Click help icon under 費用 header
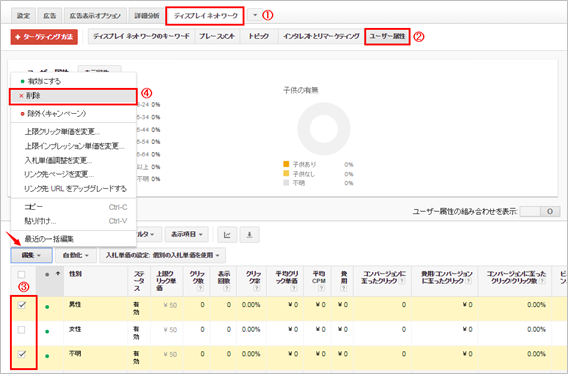This screenshot has width=568, height=374. 343,288
